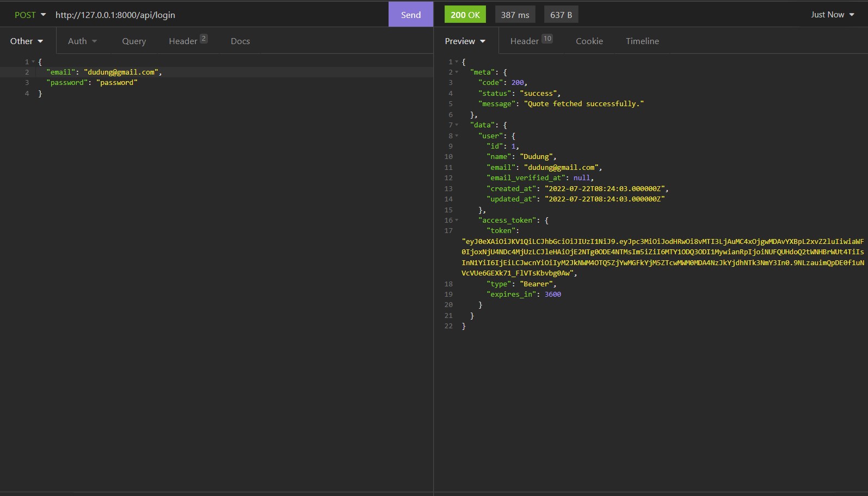868x496 pixels.
Task: Switch to the Cookie tab
Action: [x=589, y=41]
